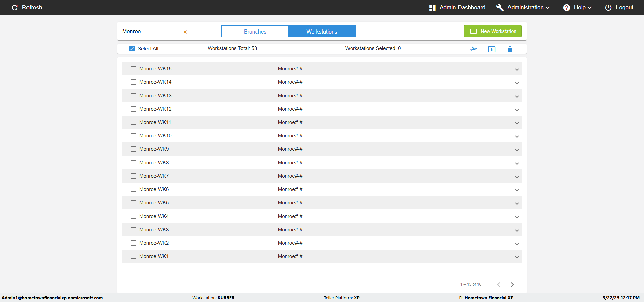Expand the Monroe-WK1 row chevron
Viewport: 644px width, 302px height.
[x=517, y=257]
